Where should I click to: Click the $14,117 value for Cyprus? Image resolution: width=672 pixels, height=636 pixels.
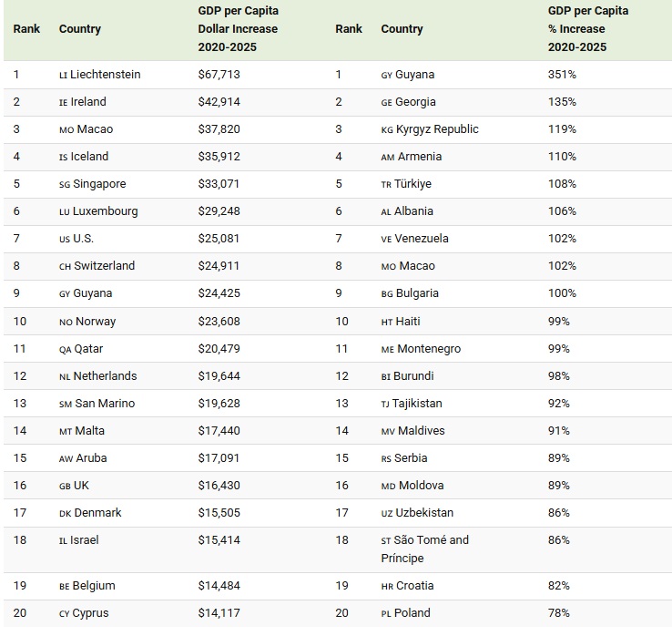(219, 612)
